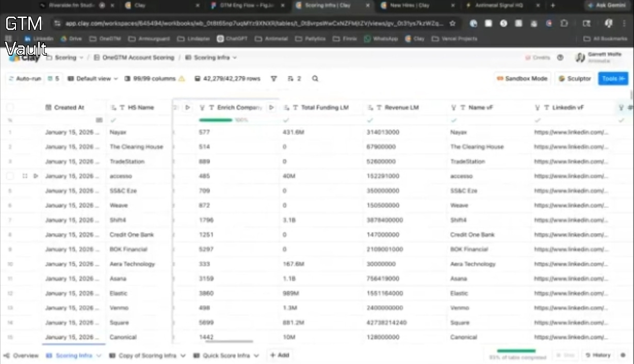Toggle the Auto-run switch

coord(24,79)
